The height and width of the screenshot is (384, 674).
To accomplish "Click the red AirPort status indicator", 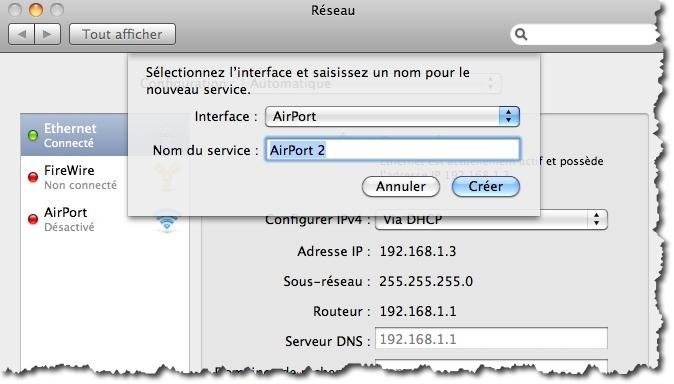I will point(33,219).
